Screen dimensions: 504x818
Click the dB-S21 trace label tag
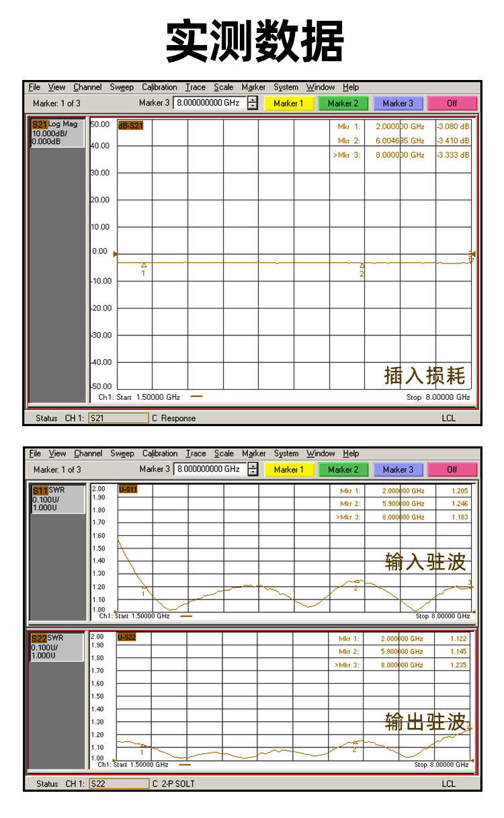130,125
